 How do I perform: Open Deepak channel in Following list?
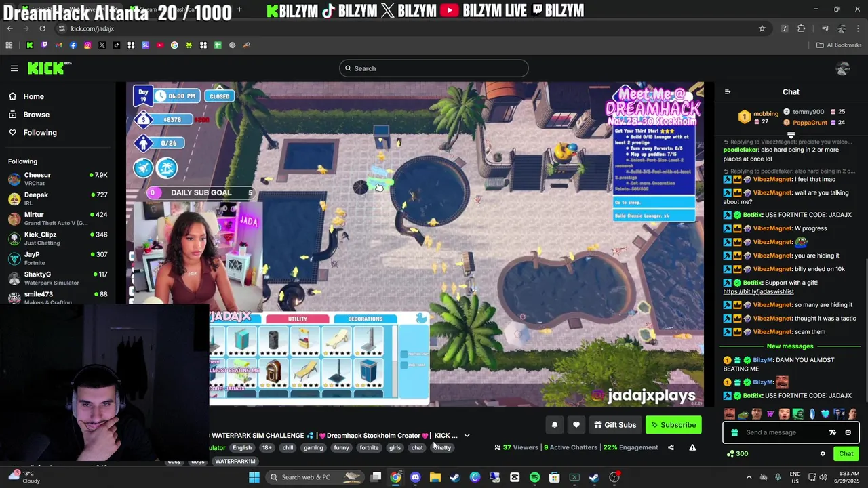(x=58, y=199)
